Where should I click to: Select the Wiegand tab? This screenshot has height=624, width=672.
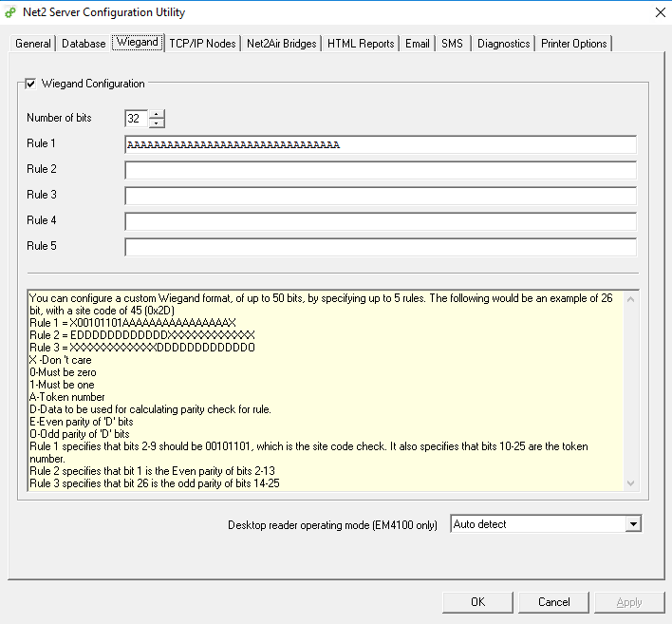click(137, 43)
